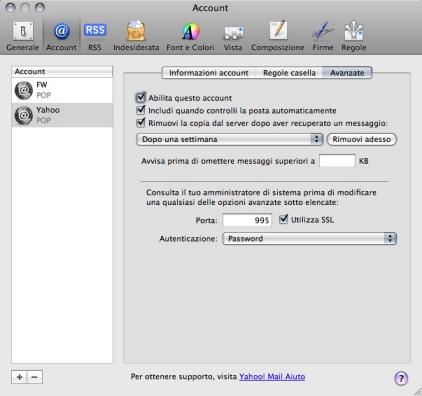The height and width of the screenshot is (396, 422).
Task: Open the Autenticazione Password dropdown
Action: [309, 239]
